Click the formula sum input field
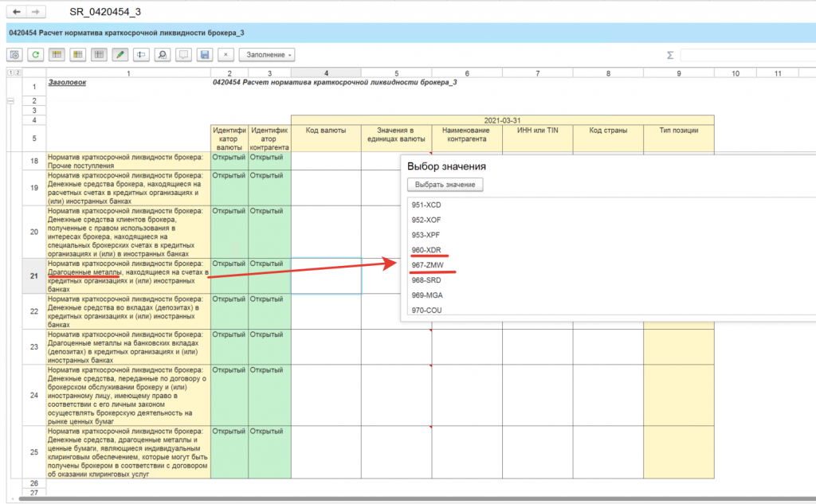Screen dimensions: 816x504 (747, 55)
